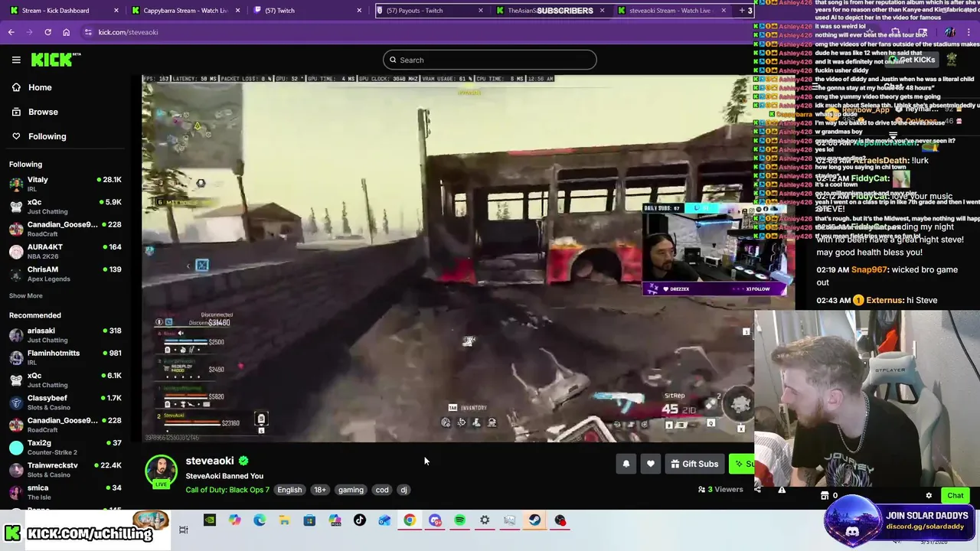Viewport: 980px width, 551px height.
Task: Toggle follow heart for steveaoki
Action: pos(650,464)
